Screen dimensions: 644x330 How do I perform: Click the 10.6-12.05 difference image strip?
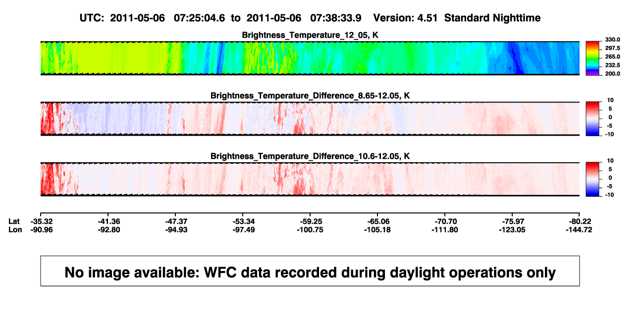pos(310,179)
